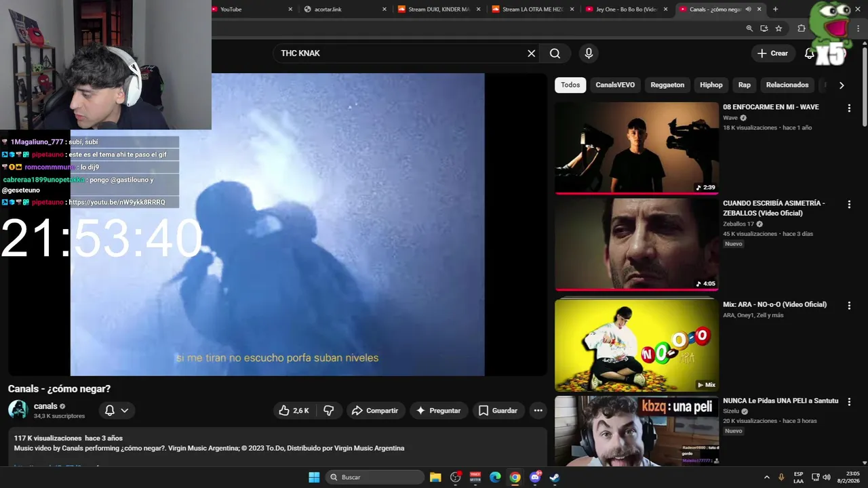Play 08 ENFOCARME EN MI - WAVE thumbnail
Image resolution: width=868 pixels, height=488 pixels.
[x=637, y=148]
